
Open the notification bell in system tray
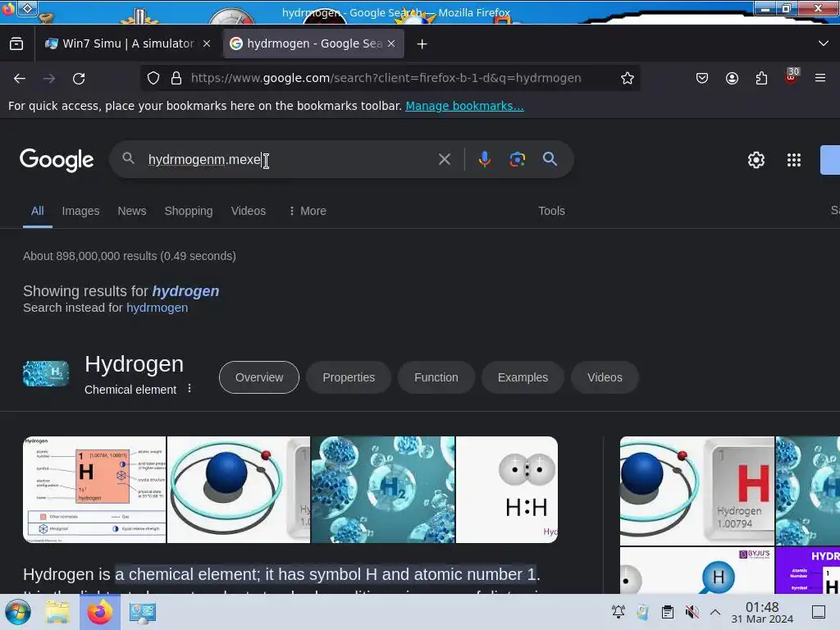[x=619, y=611]
